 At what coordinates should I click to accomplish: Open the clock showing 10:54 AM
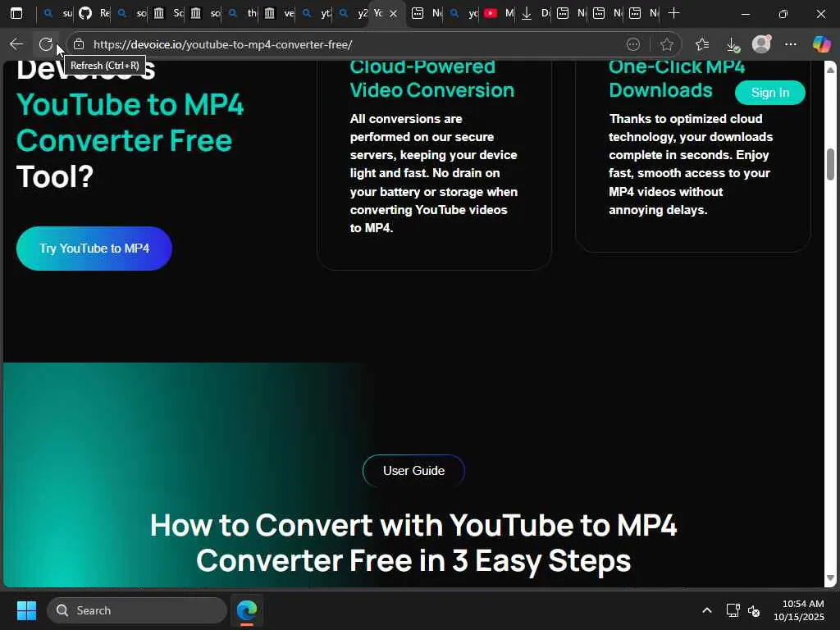click(799, 610)
